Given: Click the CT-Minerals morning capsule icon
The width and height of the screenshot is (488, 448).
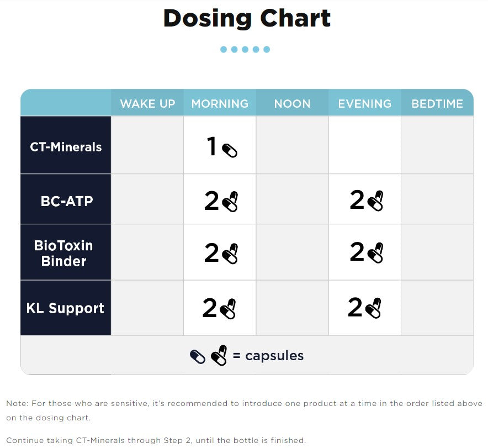Looking at the screenshot, I should [230, 150].
